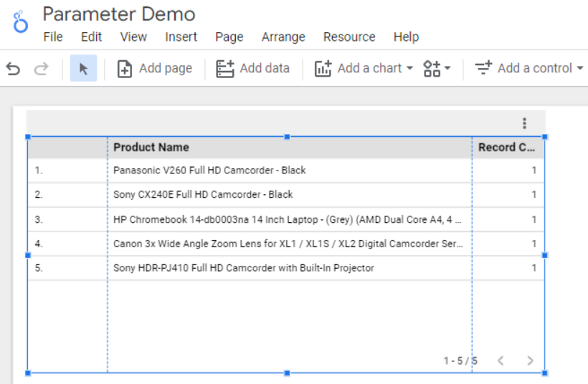
Task: Click the top-left table resize handle
Action: (28, 137)
